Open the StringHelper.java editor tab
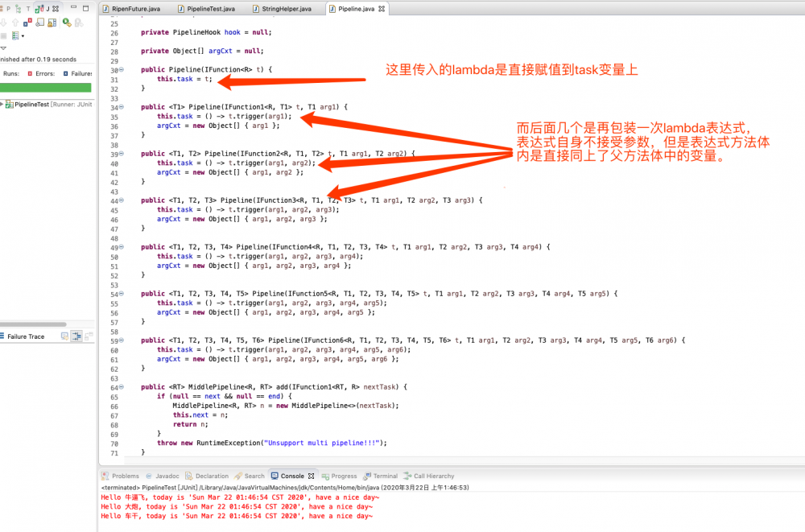 283,9
